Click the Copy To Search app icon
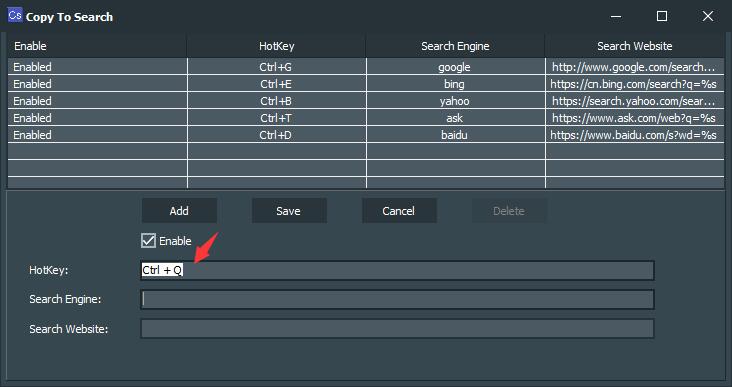 tap(15, 15)
